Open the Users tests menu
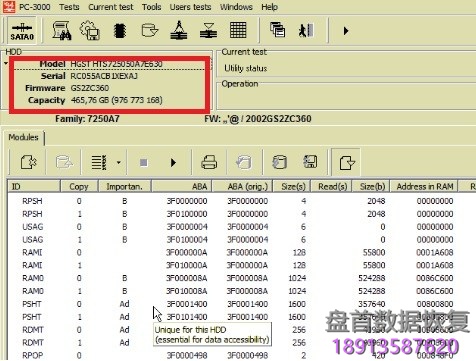Screen dimensions: 476x361 pyautogui.click(x=190, y=7)
